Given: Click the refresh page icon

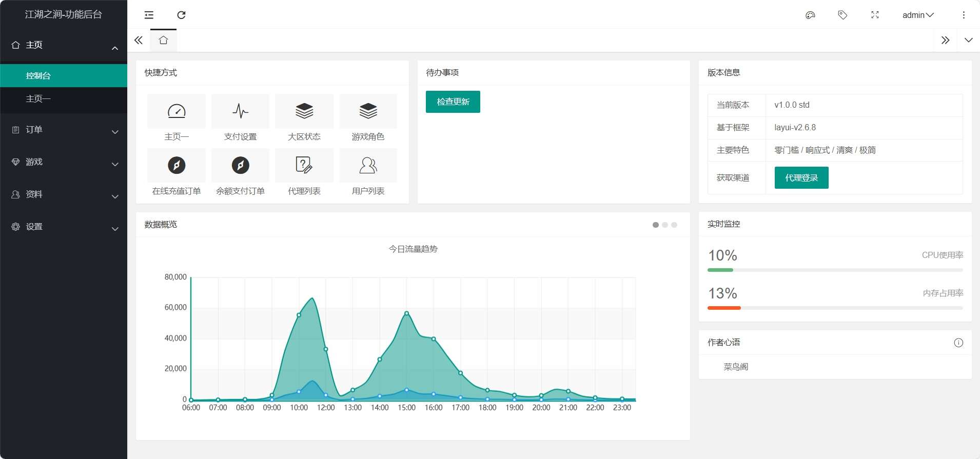Looking at the screenshot, I should 181,15.
